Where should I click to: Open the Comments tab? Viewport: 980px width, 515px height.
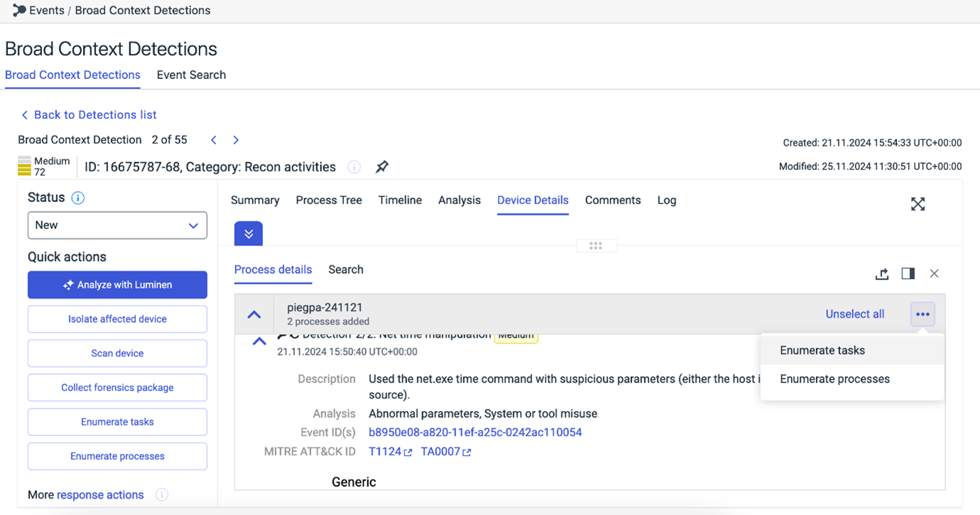coord(613,201)
